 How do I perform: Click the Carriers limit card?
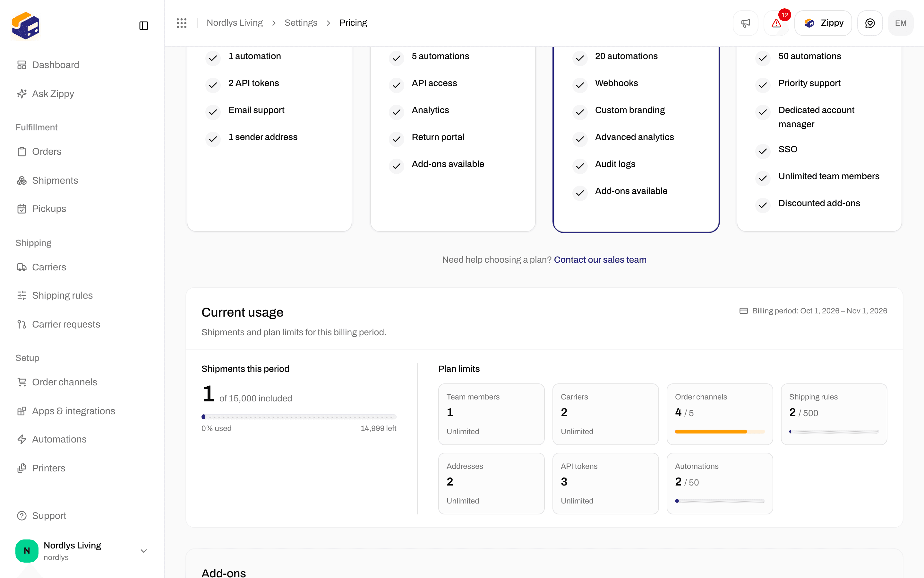[605, 414]
